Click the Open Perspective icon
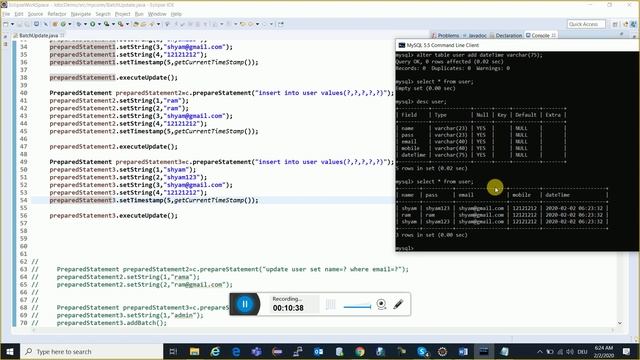The width and height of the screenshot is (640, 360). point(615,24)
